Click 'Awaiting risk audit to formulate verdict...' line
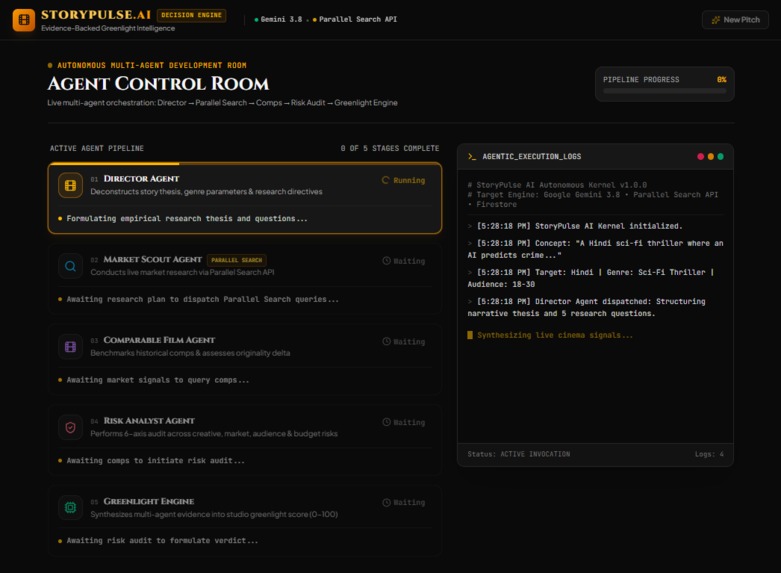This screenshot has width=781, height=573. [x=162, y=541]
